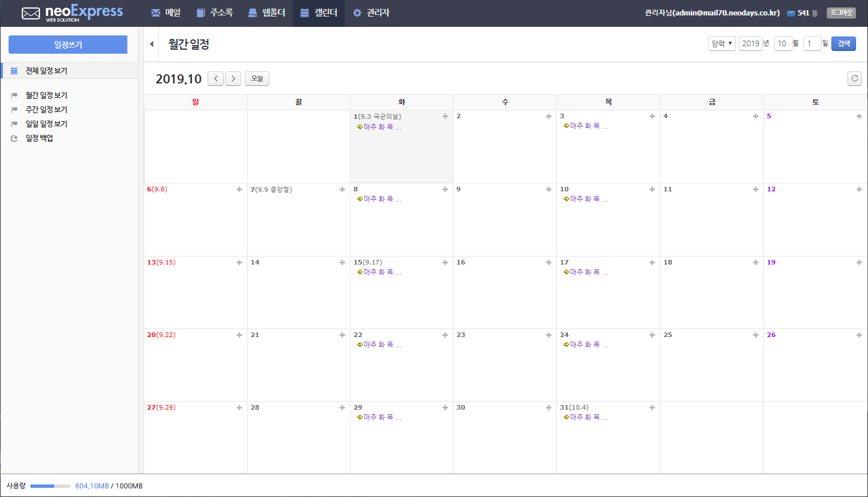
Task: Click the refresh icon above the calendar
Action: tap(854, 79)
